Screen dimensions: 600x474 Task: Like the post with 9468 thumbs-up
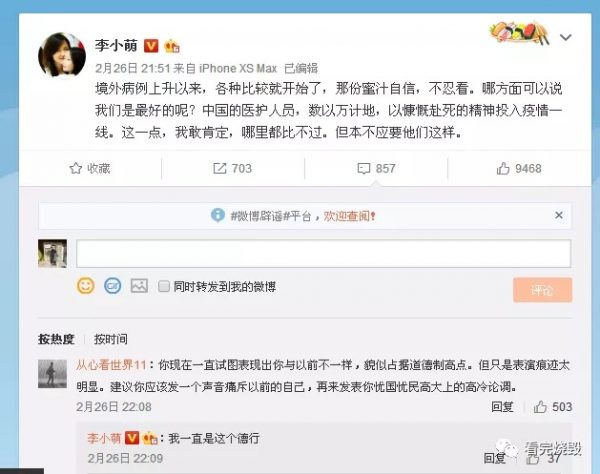[x=503, y=168]
